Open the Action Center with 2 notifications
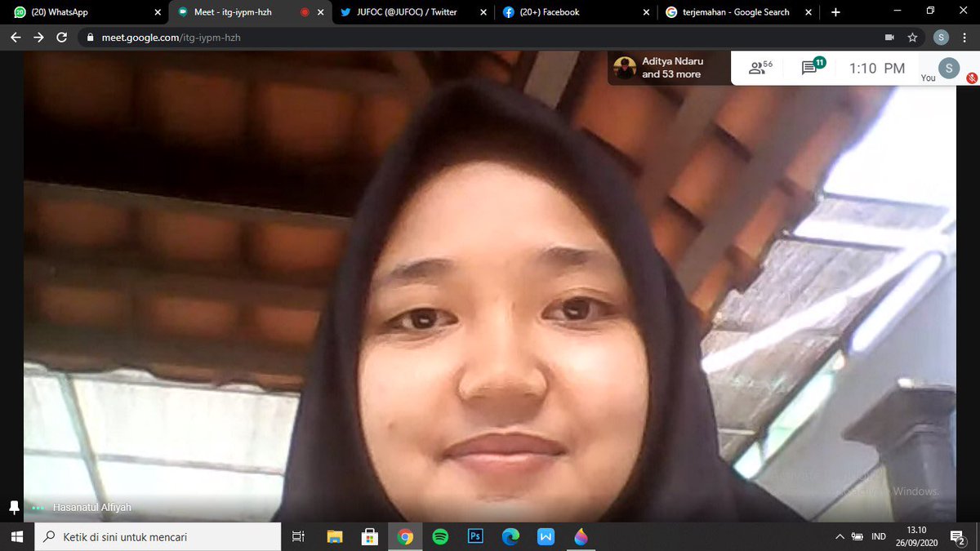Viewport: 980px width, 551px height. pyautogui.click(x=957, y=536)
